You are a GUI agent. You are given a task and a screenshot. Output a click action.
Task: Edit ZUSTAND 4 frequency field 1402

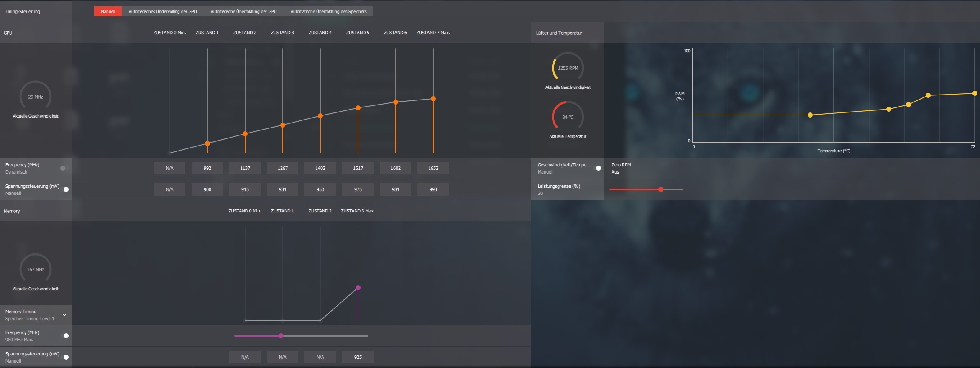(x=320, y=168)
